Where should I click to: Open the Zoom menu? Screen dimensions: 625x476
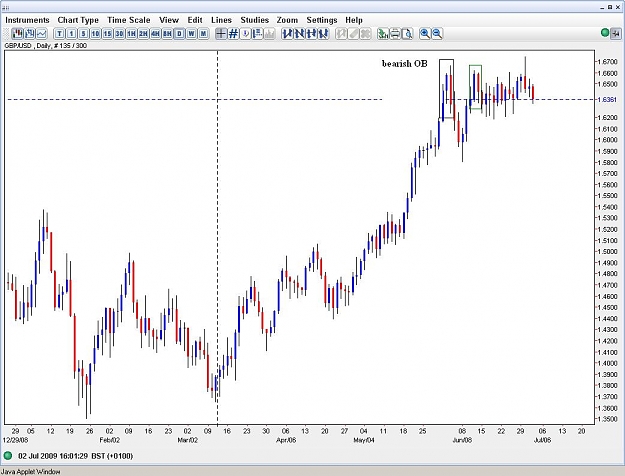click(287, 20)
